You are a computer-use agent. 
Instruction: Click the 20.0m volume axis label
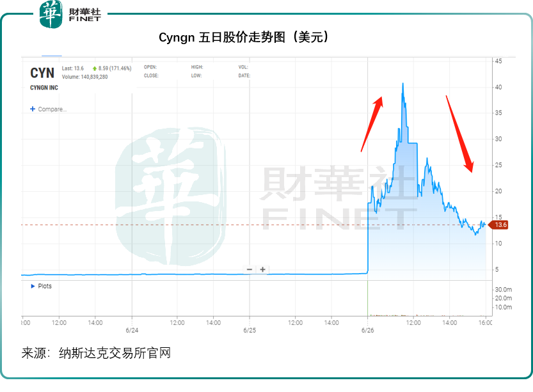pos(504,298)
